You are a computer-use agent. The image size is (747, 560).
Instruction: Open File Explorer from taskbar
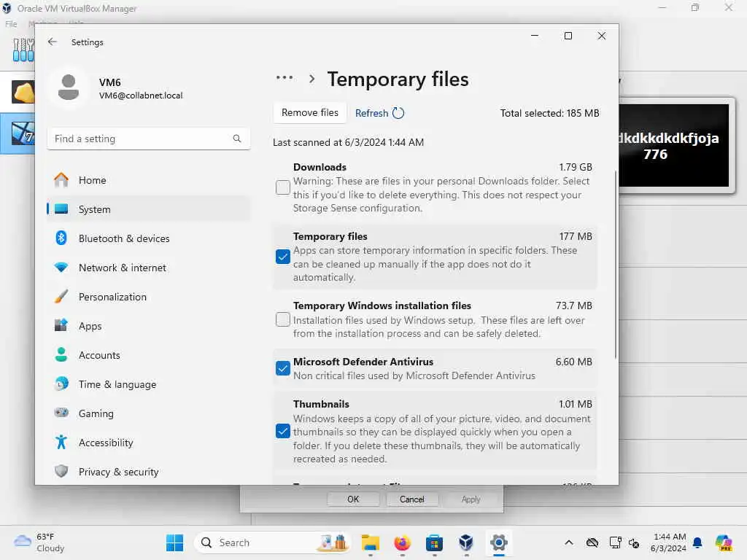370,542
